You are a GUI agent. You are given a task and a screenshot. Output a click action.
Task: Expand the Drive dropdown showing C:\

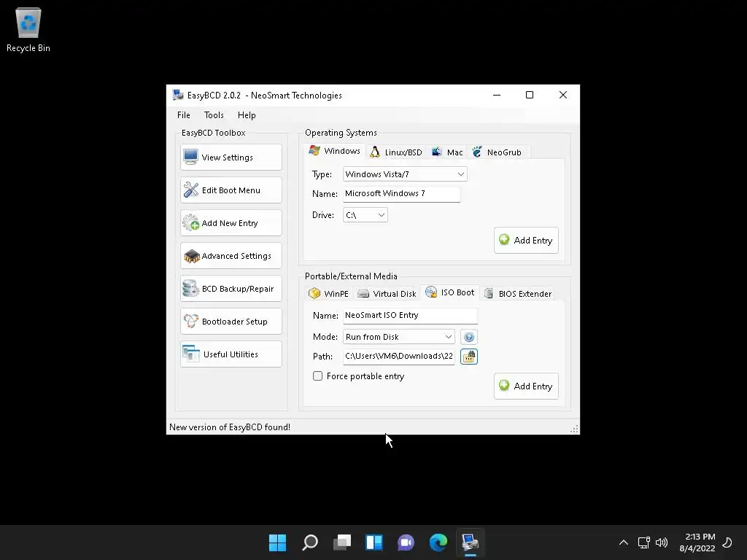point(365,215)
